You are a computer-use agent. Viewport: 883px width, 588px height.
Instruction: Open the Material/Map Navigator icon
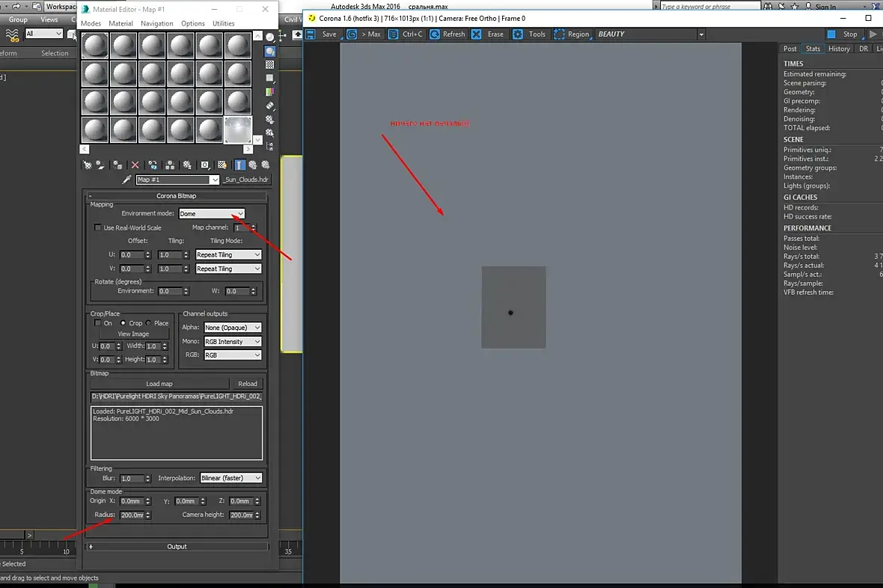click(x=270, y=147)
